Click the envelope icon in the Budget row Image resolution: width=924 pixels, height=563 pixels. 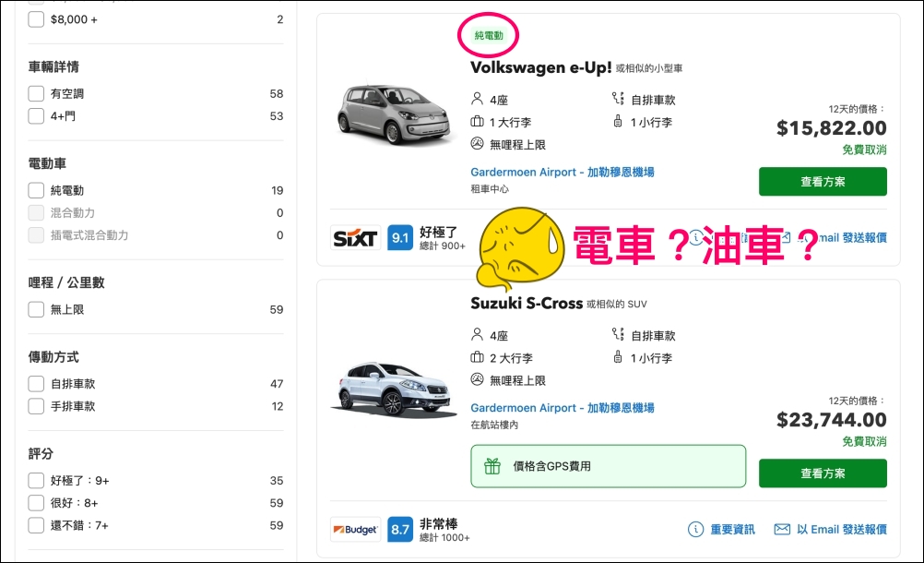[x=782, y=530]
